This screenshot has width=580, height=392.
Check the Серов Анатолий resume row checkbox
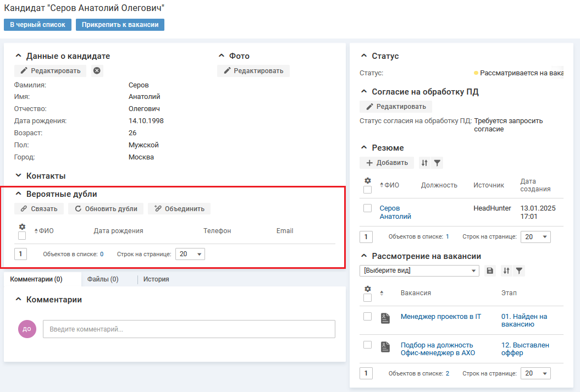point(368,208)
